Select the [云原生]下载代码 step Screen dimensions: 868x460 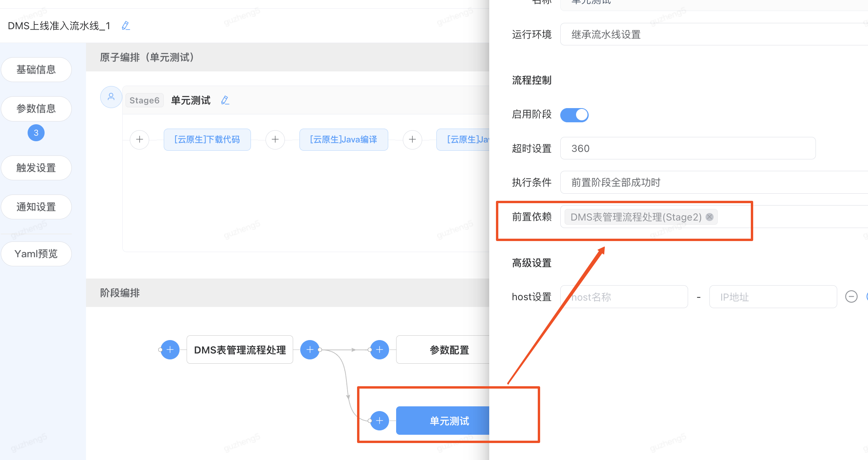207,140
